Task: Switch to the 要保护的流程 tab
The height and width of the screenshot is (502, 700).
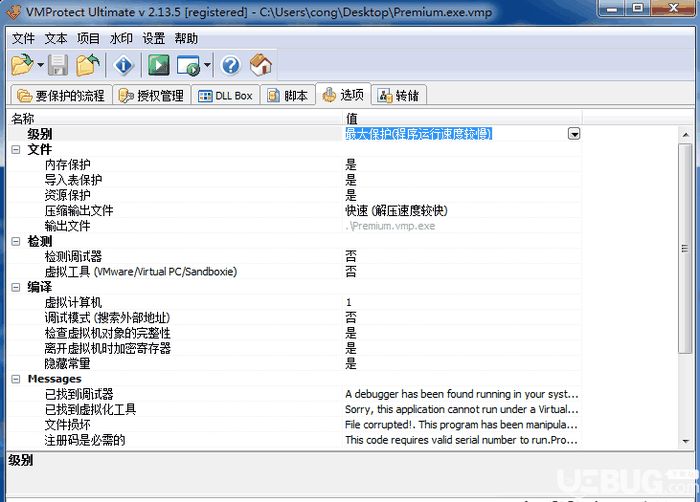Action: point(61,95)
